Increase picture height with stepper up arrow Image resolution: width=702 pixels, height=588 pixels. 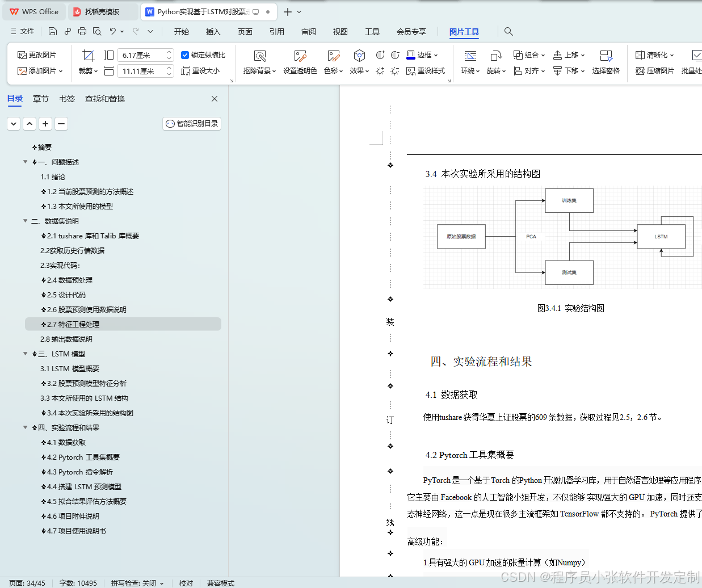click(x=169, y=52)
